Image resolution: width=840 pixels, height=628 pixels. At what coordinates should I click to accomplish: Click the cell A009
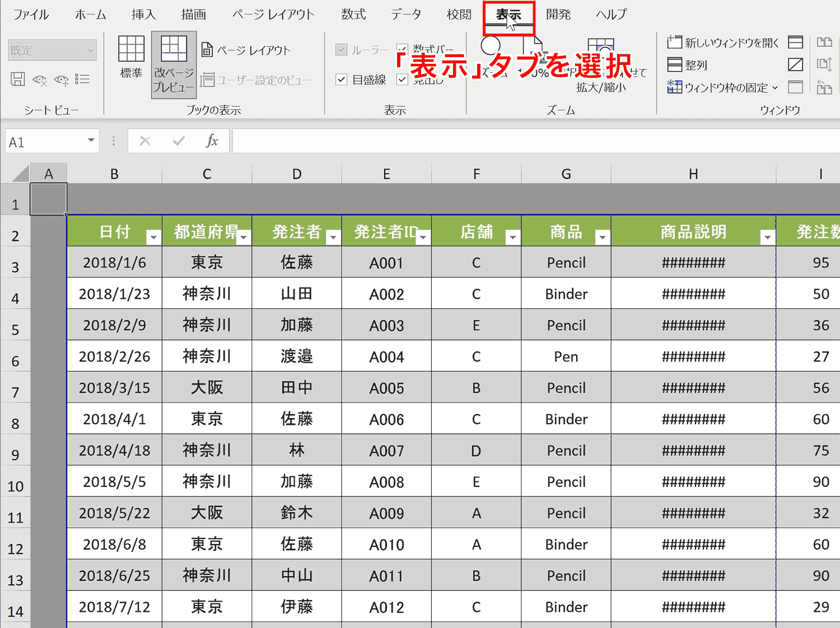click(x=386, y=513)
